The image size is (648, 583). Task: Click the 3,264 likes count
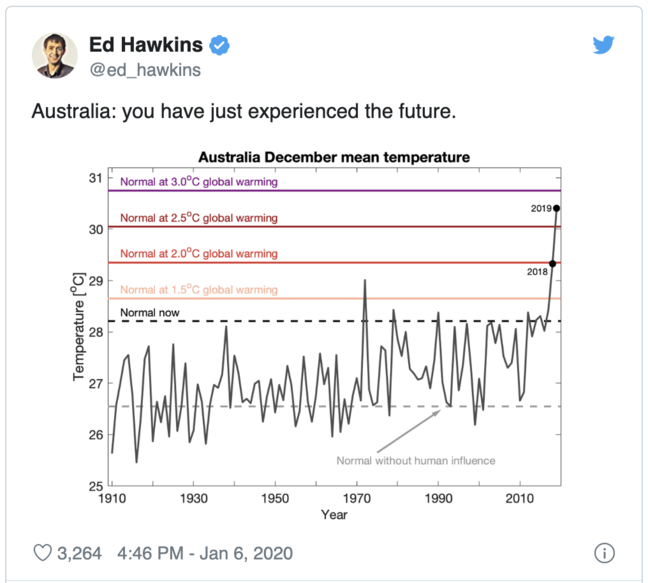(x=81, y=552)
